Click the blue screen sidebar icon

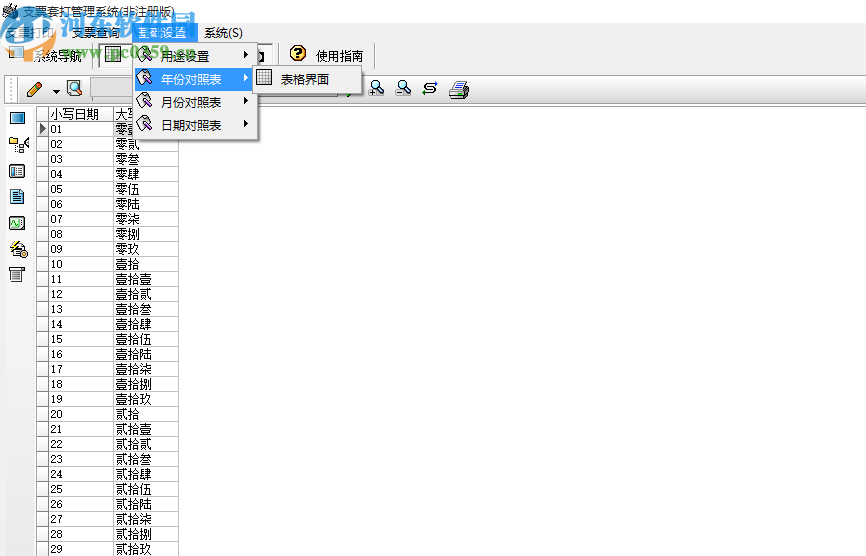(x=18, y=118)
